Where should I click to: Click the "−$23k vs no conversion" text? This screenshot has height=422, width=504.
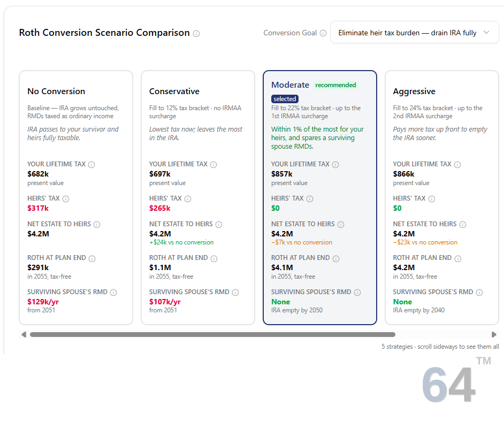coord(425,242)
